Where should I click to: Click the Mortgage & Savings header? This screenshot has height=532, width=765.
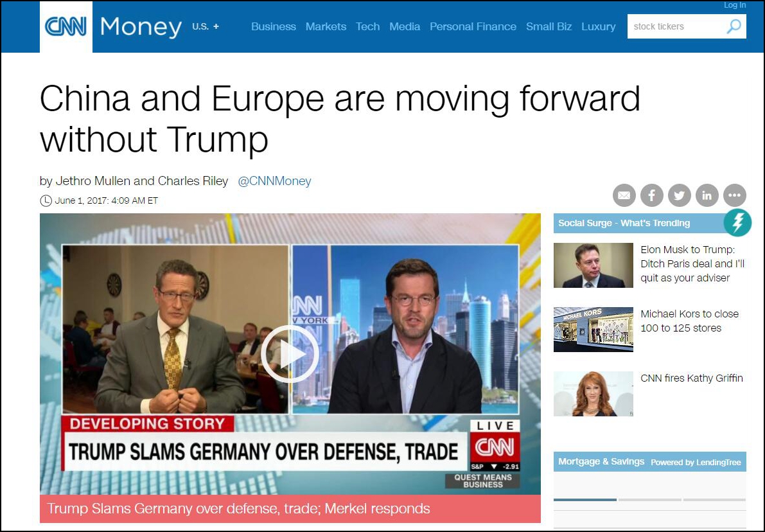click(601, 462)
